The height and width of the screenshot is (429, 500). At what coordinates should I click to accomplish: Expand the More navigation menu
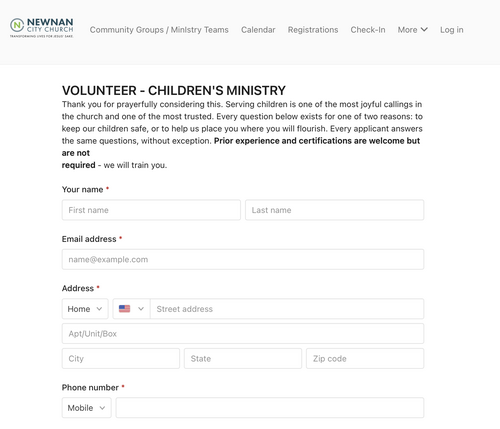pyautogui.click(x=413, y=30)
